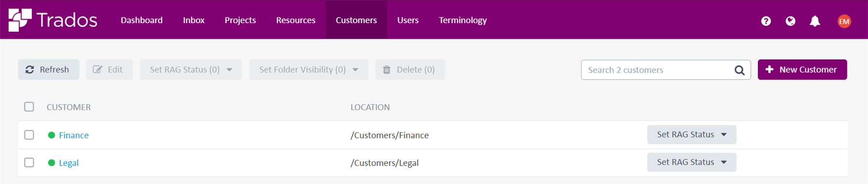Click the green status dot beside Finance

[52, 135]
